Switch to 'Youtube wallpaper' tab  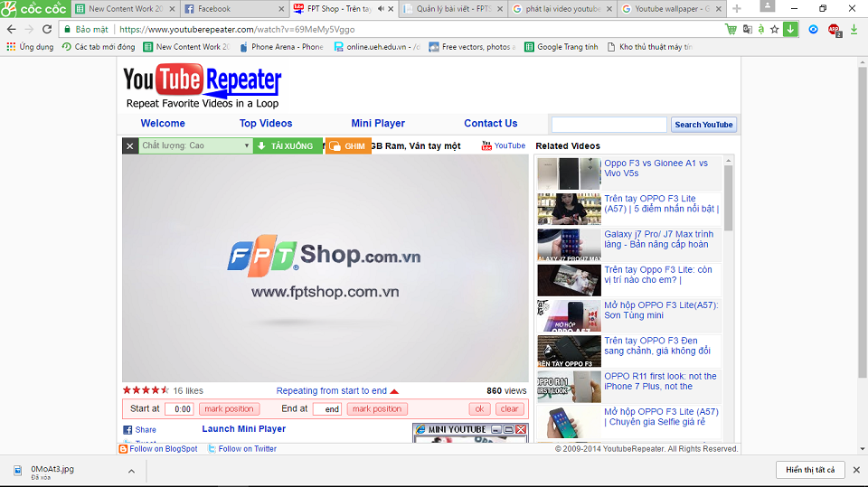pyautogui.click(x=672, y=9)
